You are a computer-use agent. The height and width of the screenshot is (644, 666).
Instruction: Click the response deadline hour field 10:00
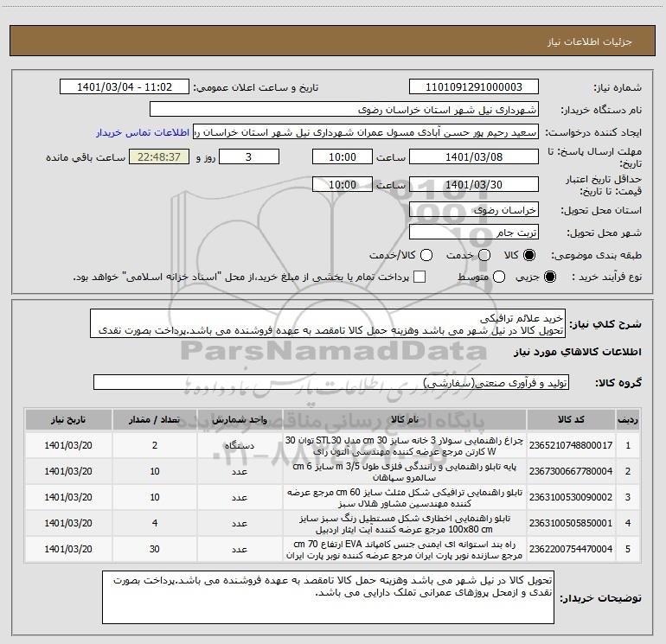coord(343,156)
